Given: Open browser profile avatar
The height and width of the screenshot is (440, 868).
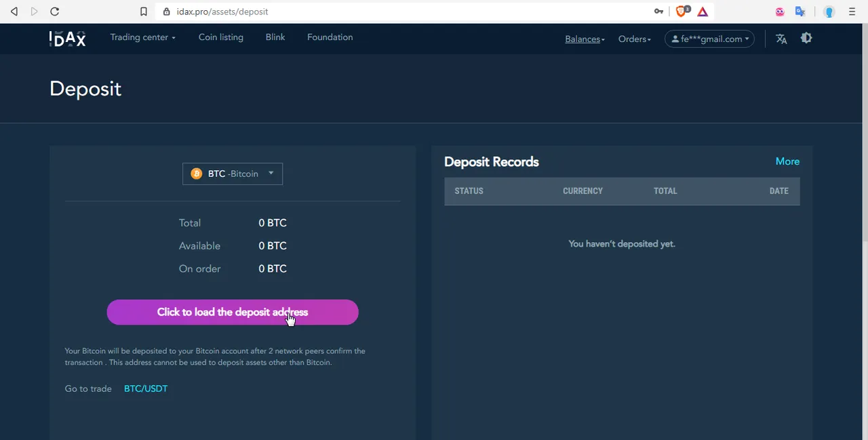Looking at the screenshot, I should pyautogui.click(x=829, y=12).
